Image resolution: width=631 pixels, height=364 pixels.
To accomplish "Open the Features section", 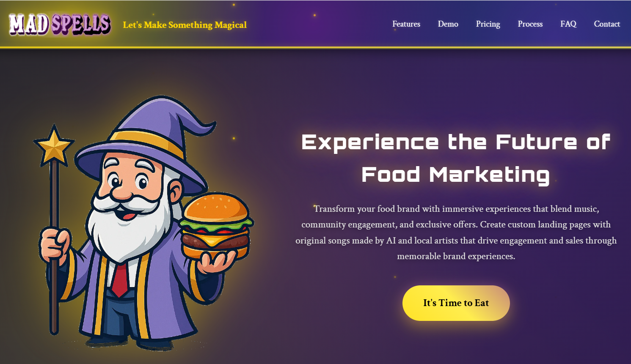I will tap(406, 24).
